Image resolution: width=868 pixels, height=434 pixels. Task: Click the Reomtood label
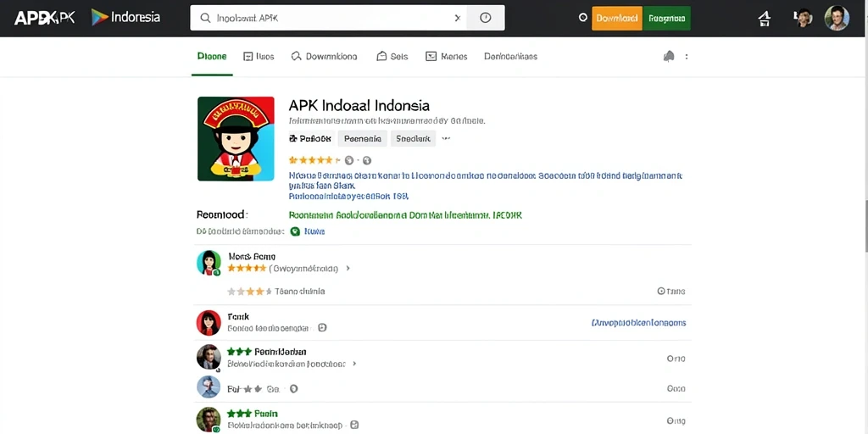223,214
